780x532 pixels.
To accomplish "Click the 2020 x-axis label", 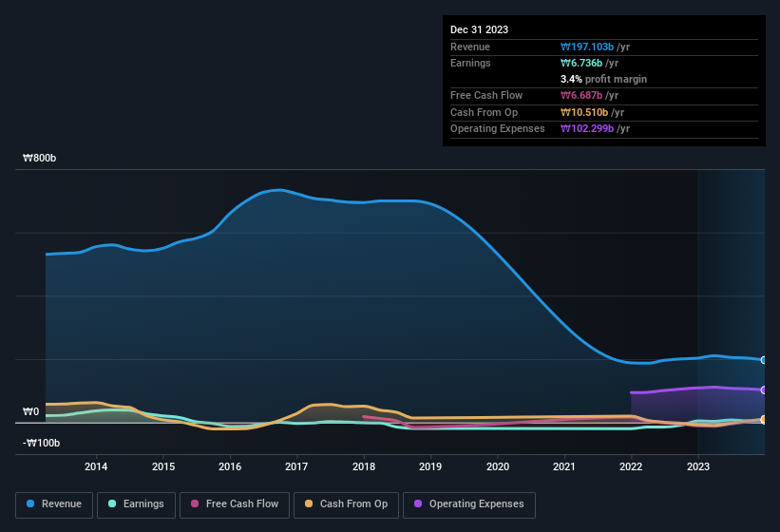I will click(498, 466).
